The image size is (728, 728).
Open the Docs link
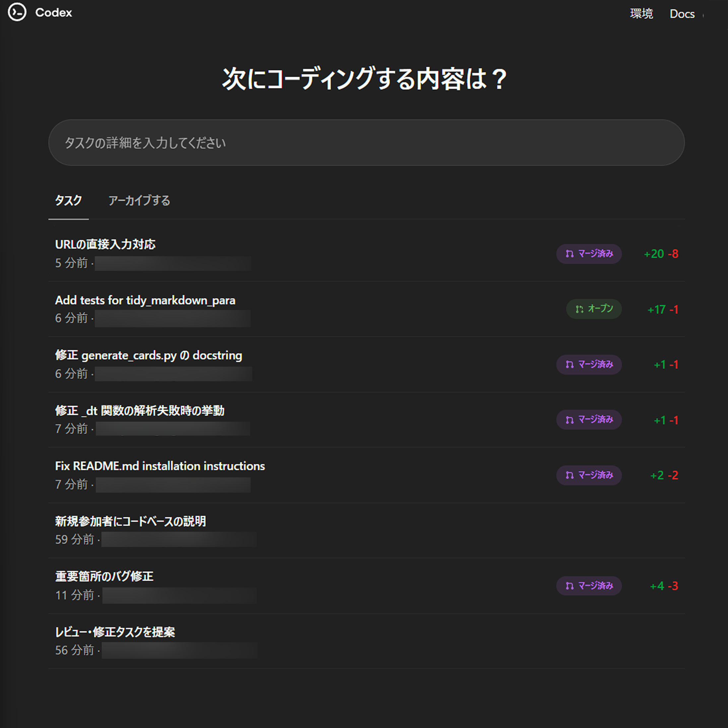pos(682,14)
